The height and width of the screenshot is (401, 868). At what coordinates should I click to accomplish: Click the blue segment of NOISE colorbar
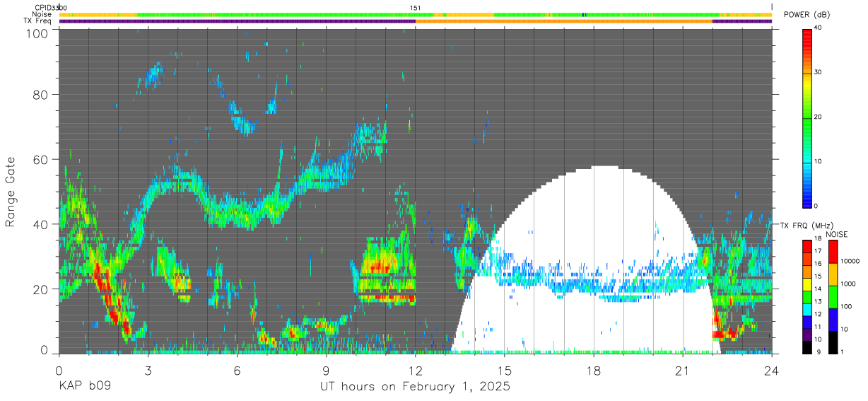point(833,320)
